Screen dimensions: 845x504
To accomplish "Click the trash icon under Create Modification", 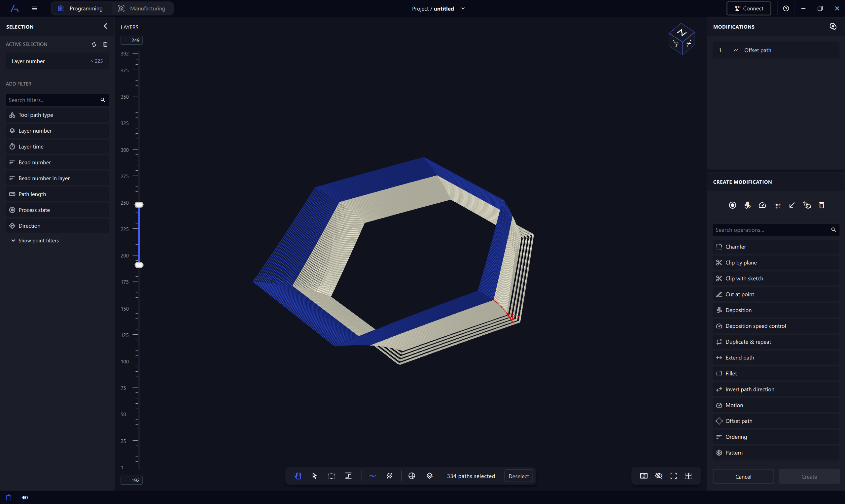I will coord(822,205).
